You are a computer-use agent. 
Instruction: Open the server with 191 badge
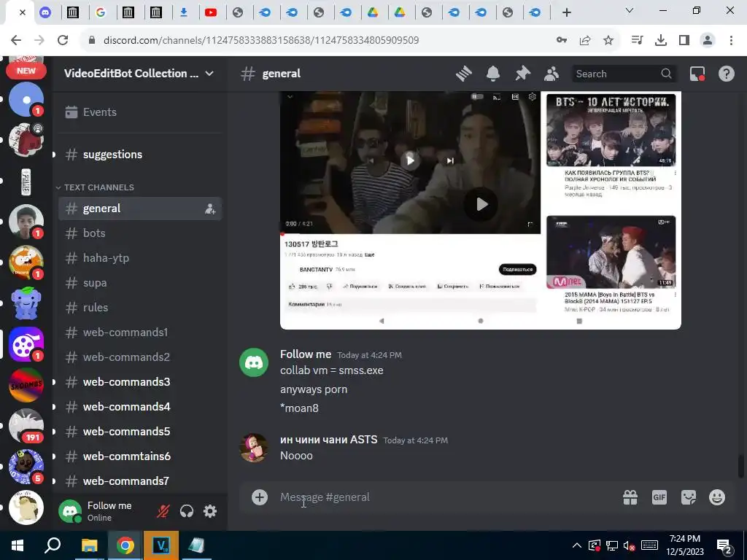26,426
